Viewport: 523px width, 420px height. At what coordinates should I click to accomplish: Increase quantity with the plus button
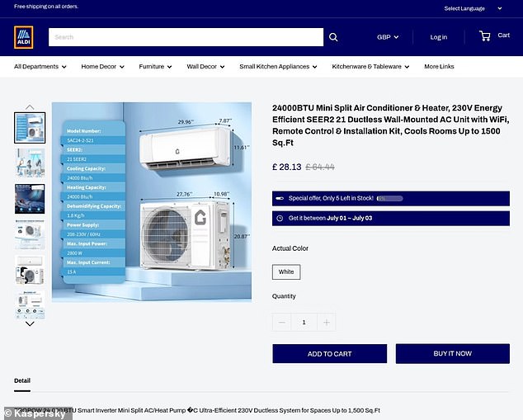pos(327,323)
